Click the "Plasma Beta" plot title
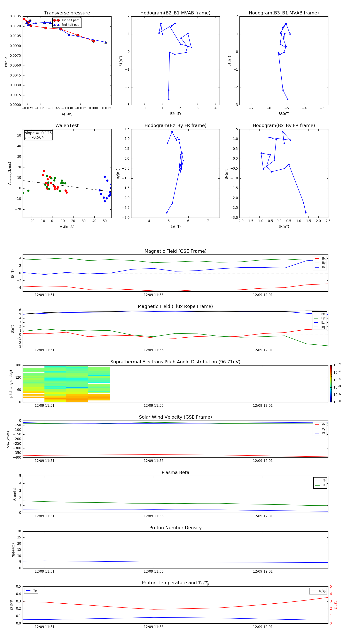The height and width of the screenshot is (644, 351). (x=175, y=472)
